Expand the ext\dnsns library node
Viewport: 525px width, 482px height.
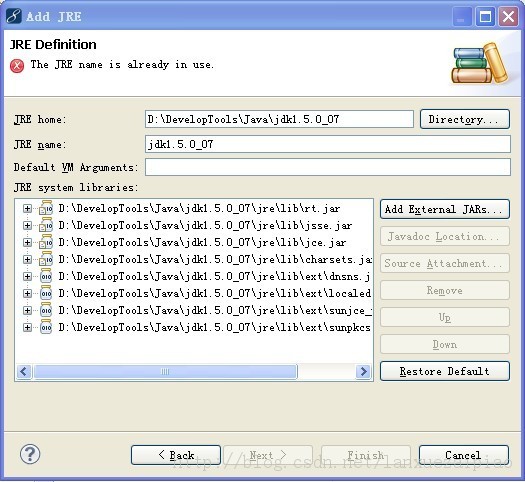click(27, 276)
